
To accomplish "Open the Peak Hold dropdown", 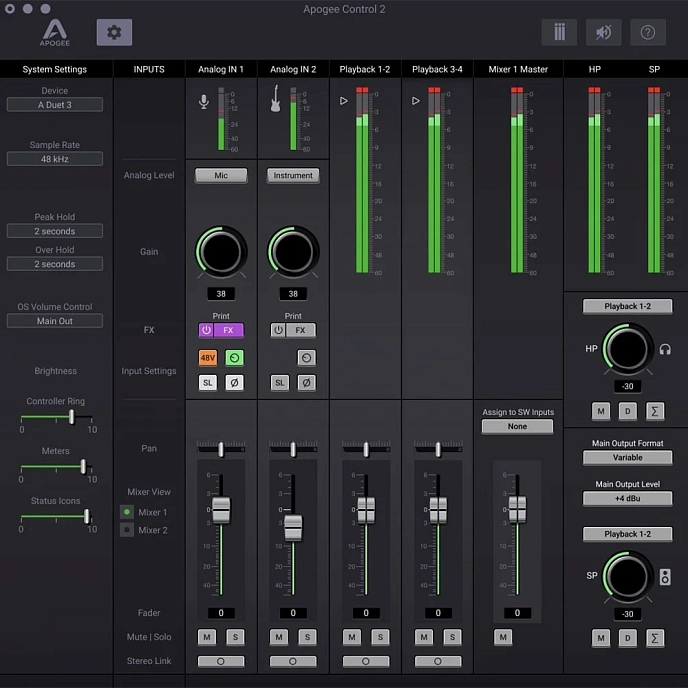I will [55, 231].
